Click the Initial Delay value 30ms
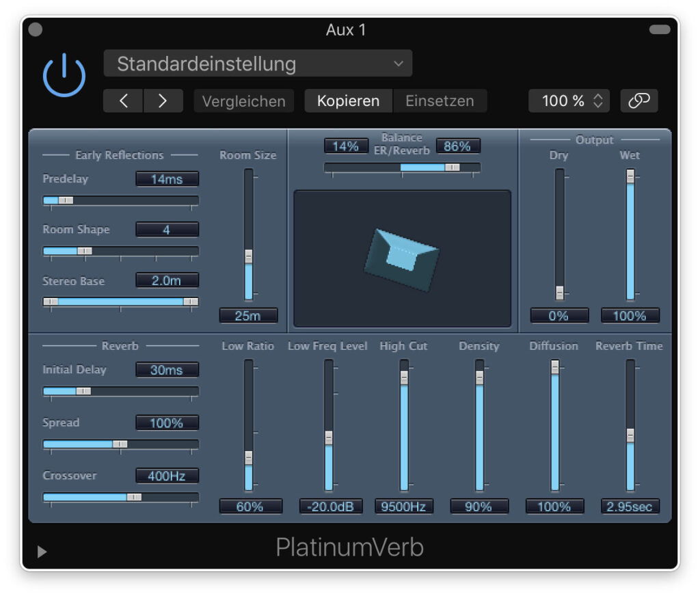 (167, 370)
